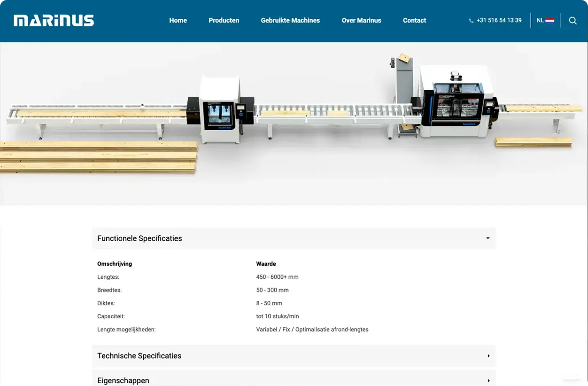Expand Technische Specificaties using its arrow
Viewport: 588px width, 386px height.
(488, 356)
